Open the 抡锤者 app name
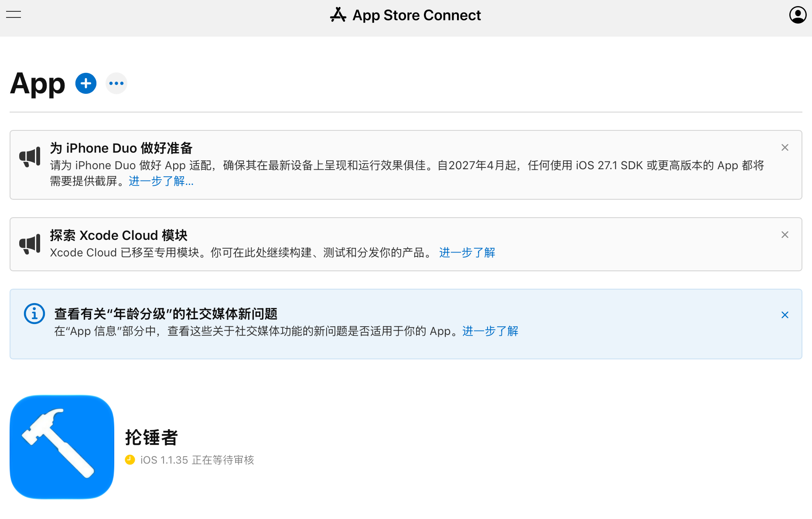 (151, 437)
